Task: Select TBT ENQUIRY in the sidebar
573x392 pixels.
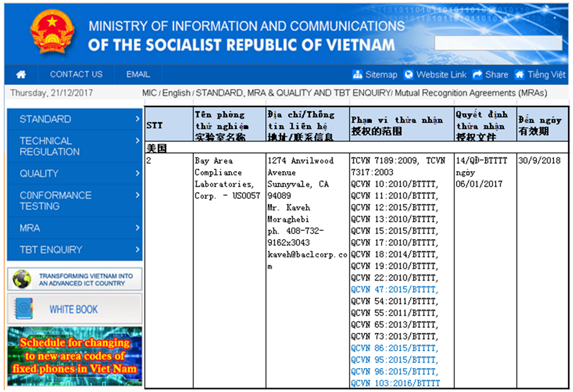Action: point(75,250)
